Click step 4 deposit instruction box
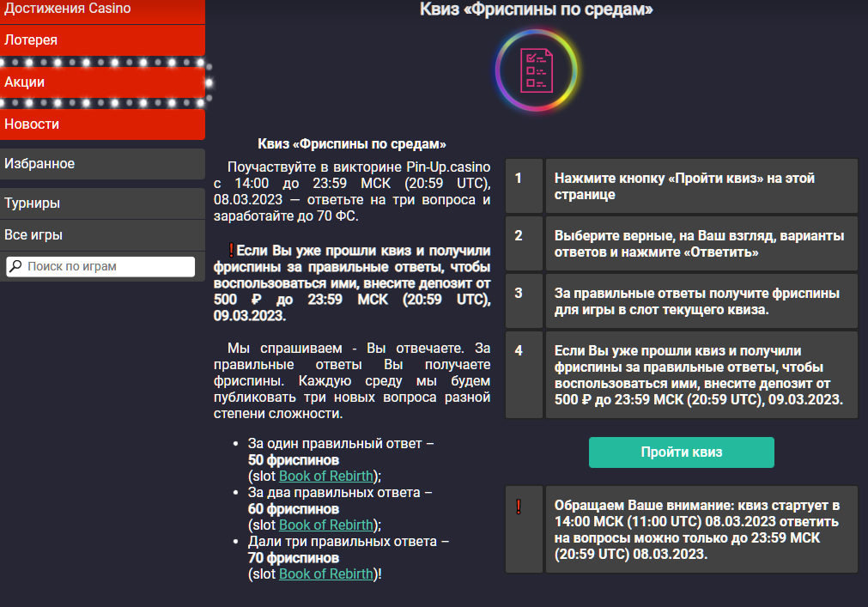Screen dimensions: 868x607 [x=701, y=375]
